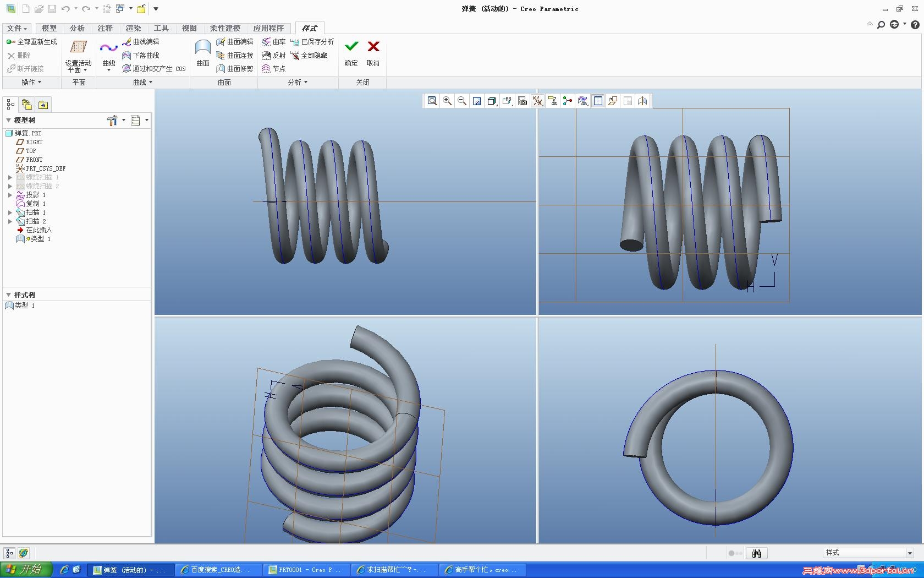Click the red X cancel icon
Image resolution: width=924 pixels, height=578 pixels.
[x=373, y=46]
